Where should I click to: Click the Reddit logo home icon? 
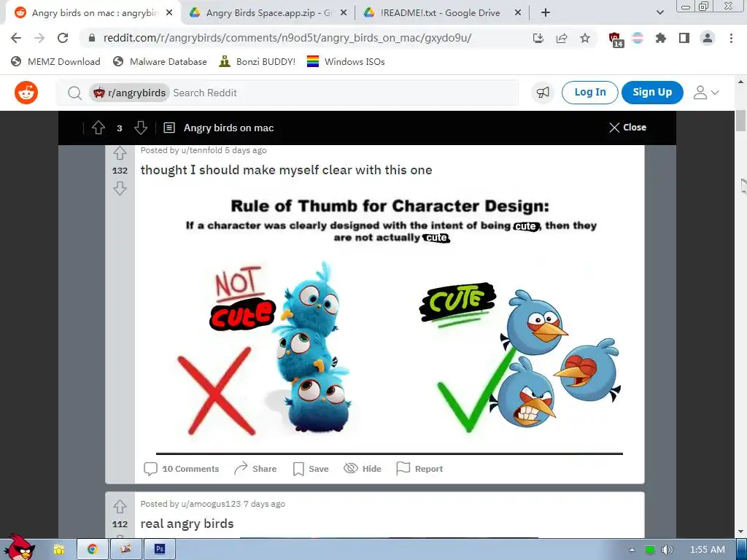click(26, 93)
